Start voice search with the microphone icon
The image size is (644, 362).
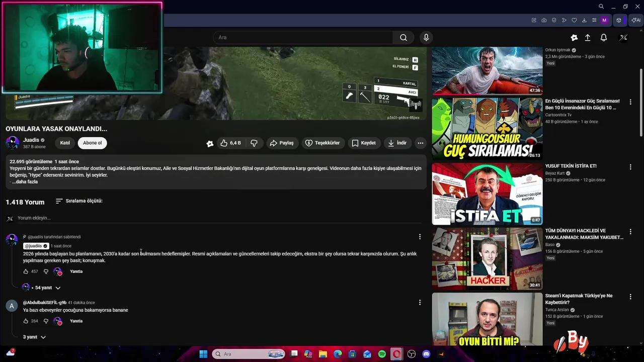point(426,37)
